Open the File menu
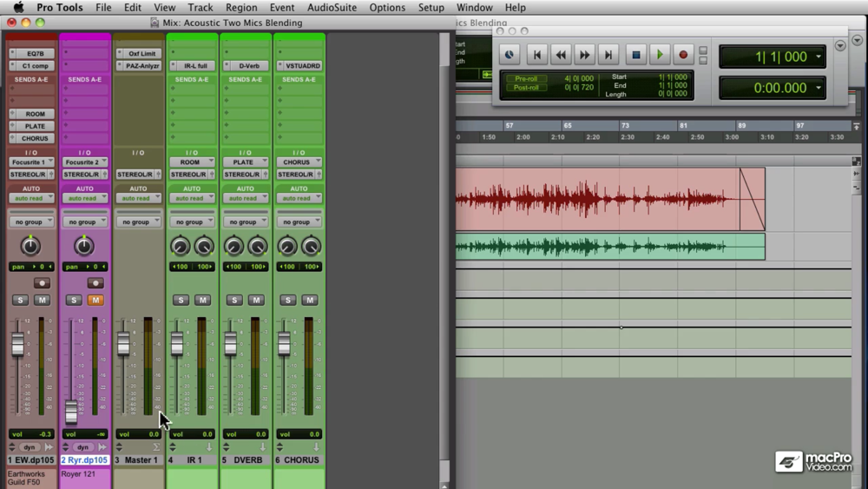 pos(103,7)
